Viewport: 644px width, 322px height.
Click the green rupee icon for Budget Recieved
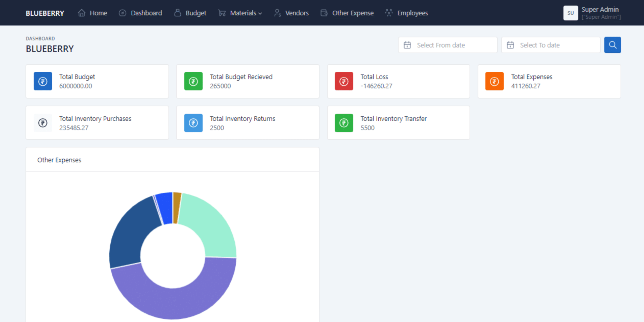point(193,81)
